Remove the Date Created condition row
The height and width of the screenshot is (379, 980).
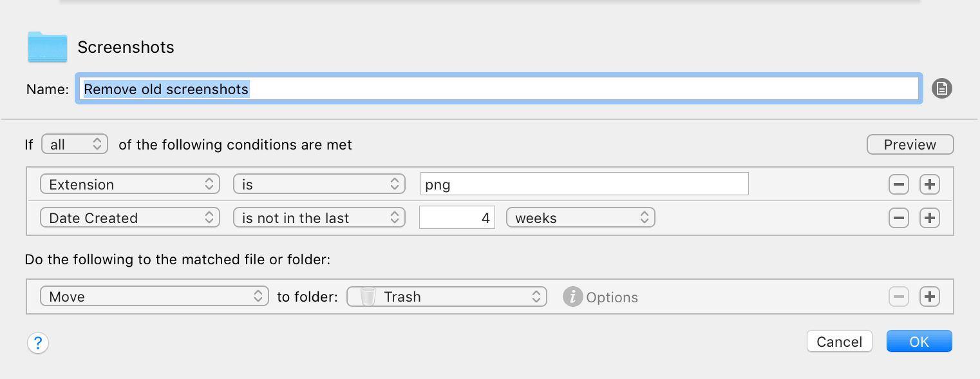898,219
